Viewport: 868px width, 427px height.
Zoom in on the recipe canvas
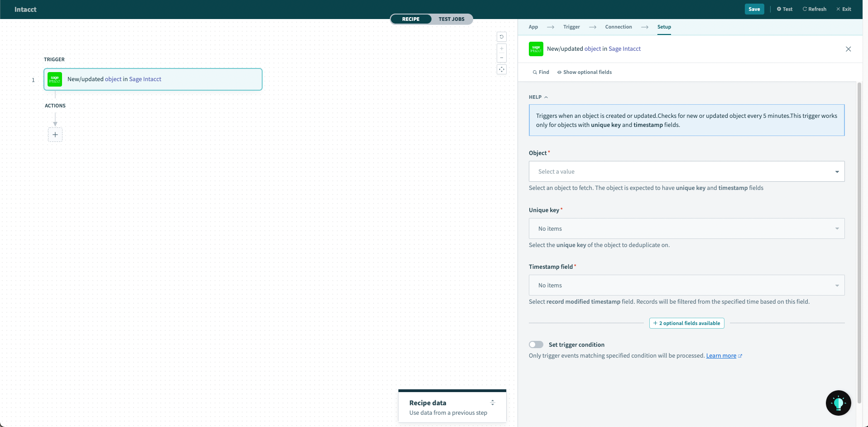501,49
